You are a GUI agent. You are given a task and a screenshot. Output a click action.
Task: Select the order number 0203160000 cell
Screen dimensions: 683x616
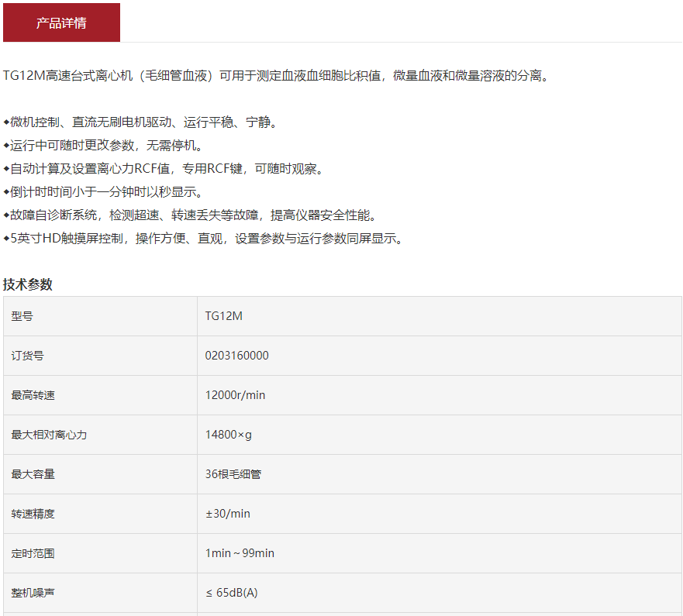(x=237, y=356)
